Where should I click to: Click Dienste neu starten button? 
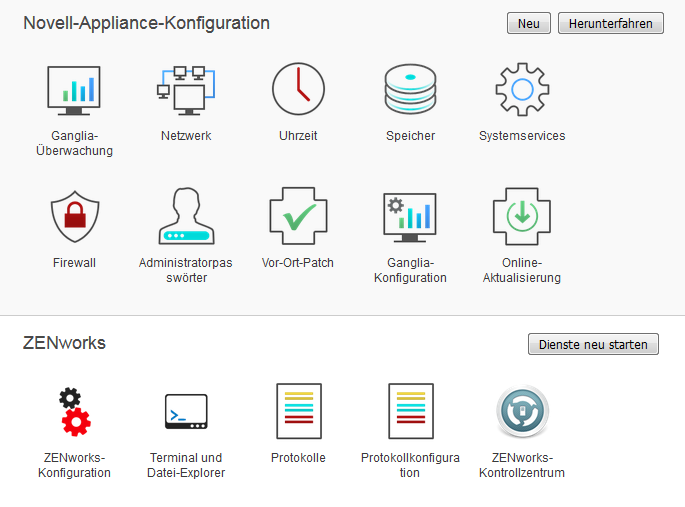click(x=593, y=344)
